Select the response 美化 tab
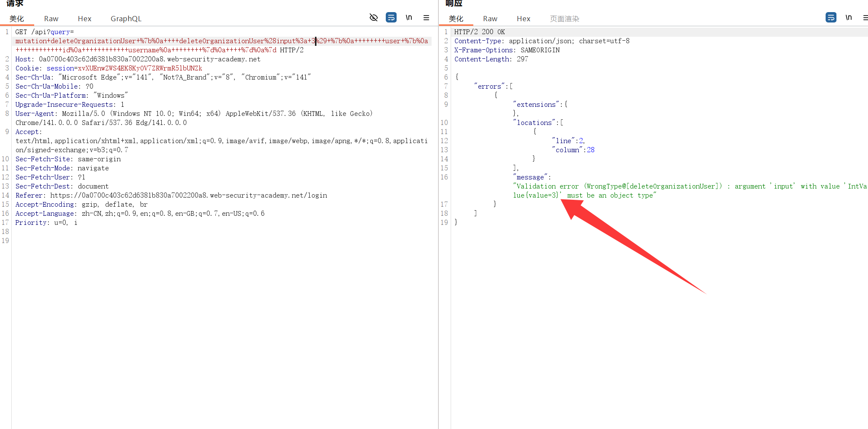 (x=456, y=19)
